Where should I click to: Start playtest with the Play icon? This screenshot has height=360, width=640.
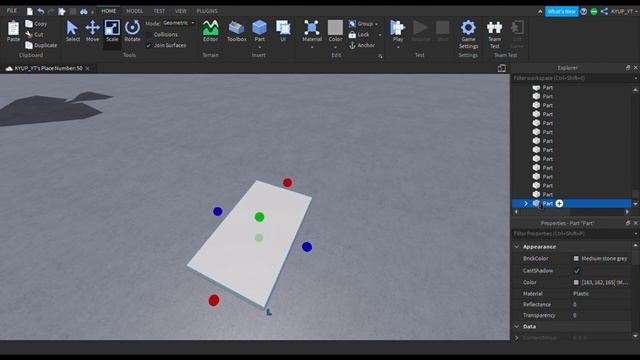(x=397, y=28)
